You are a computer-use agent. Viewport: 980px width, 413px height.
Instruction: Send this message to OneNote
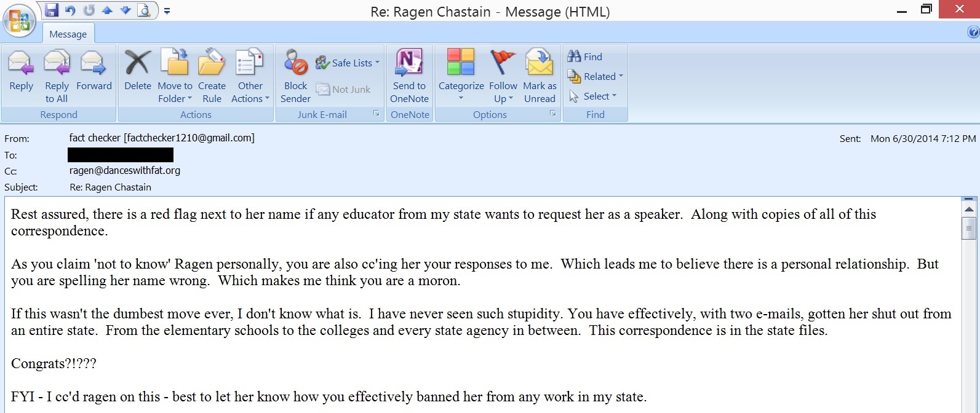[409, 63]
